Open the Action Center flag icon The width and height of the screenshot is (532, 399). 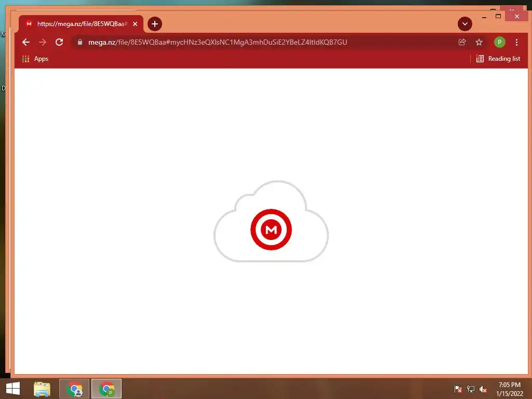[458, 389]
